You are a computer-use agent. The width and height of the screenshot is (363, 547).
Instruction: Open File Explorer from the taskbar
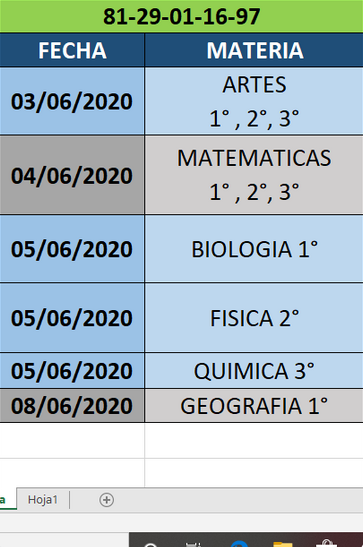(282, 544)
